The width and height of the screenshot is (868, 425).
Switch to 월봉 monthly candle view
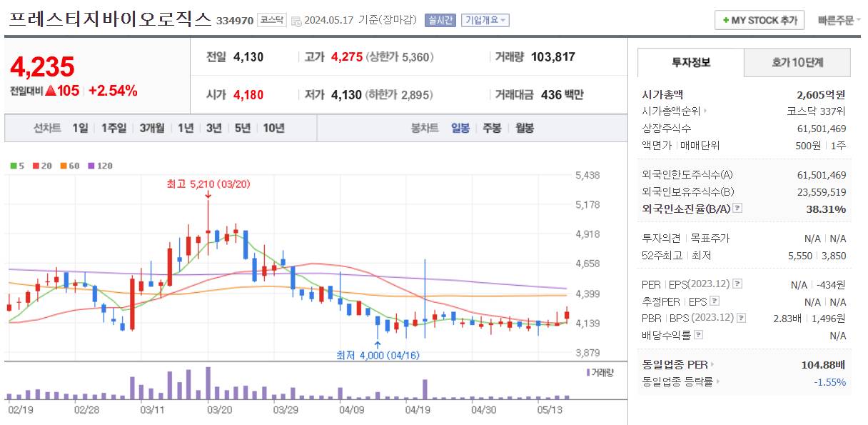tap(526, 127)
